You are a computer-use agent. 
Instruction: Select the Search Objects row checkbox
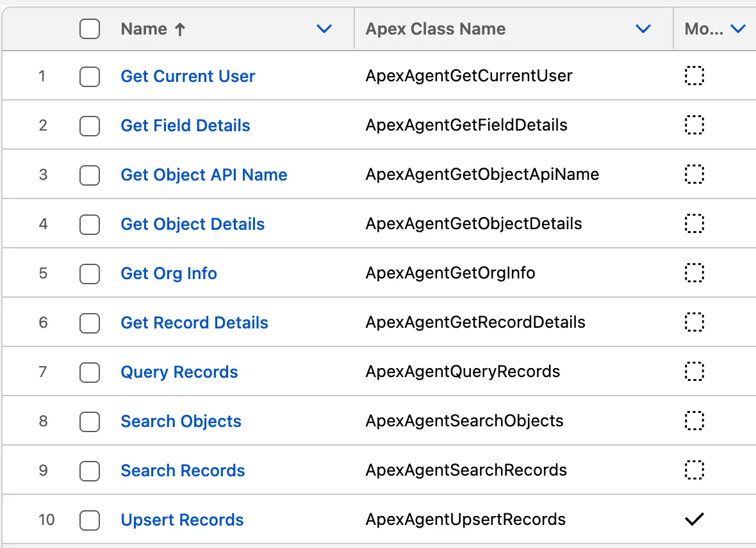tap(90, 421)
